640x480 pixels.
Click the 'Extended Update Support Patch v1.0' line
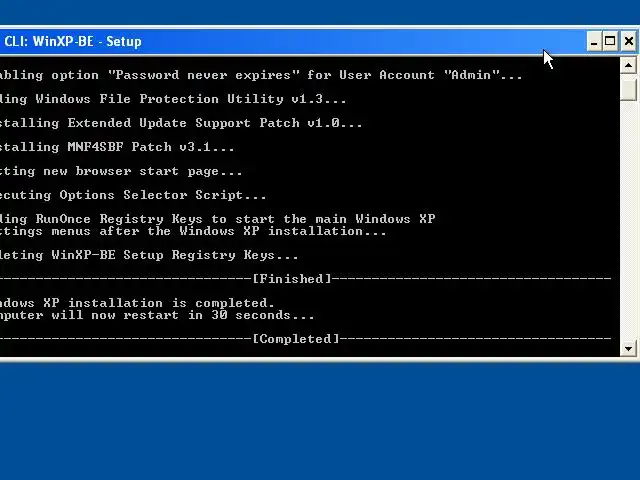(x=181, y=123)
